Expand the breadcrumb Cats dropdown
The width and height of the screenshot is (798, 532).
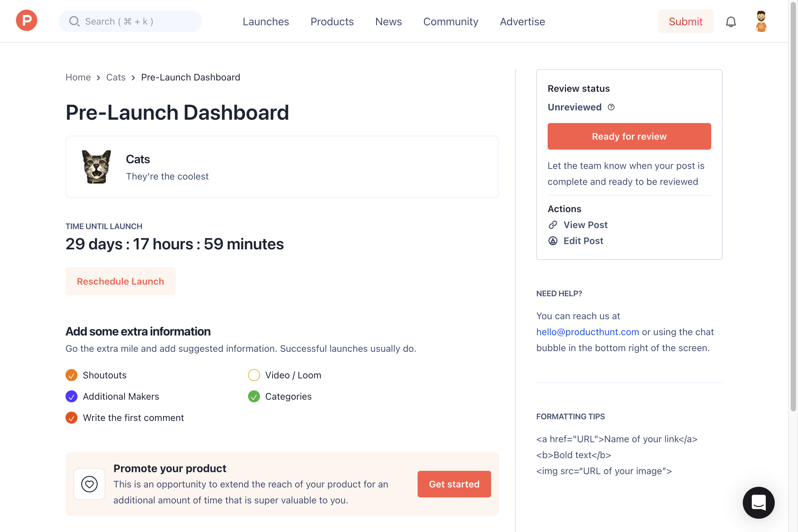point(116,77)
